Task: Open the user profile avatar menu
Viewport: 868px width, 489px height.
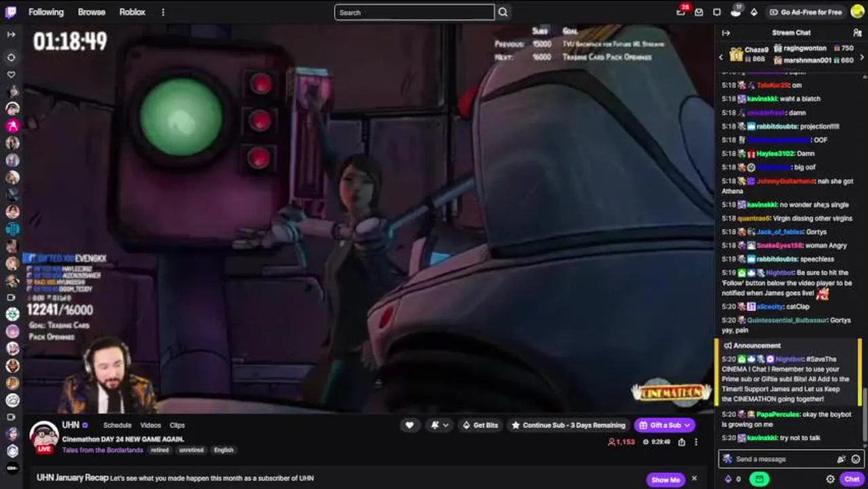Action: (857, 12)
